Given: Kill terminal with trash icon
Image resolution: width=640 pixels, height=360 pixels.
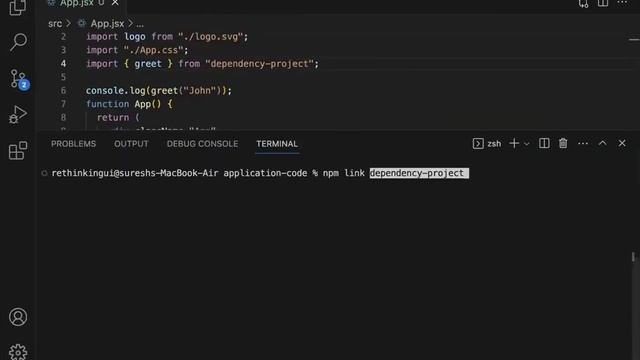Looking at the screenshot, I should click(x=563, y=143).
